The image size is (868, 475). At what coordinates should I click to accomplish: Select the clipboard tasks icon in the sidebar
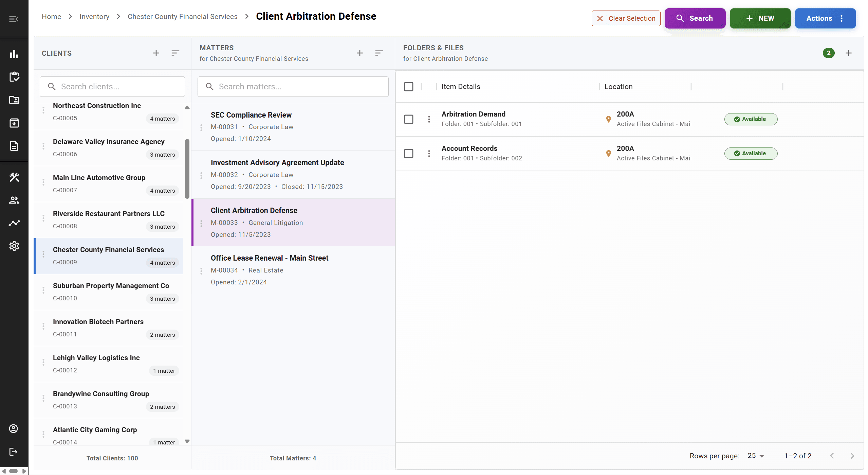(x=14, y=77)
